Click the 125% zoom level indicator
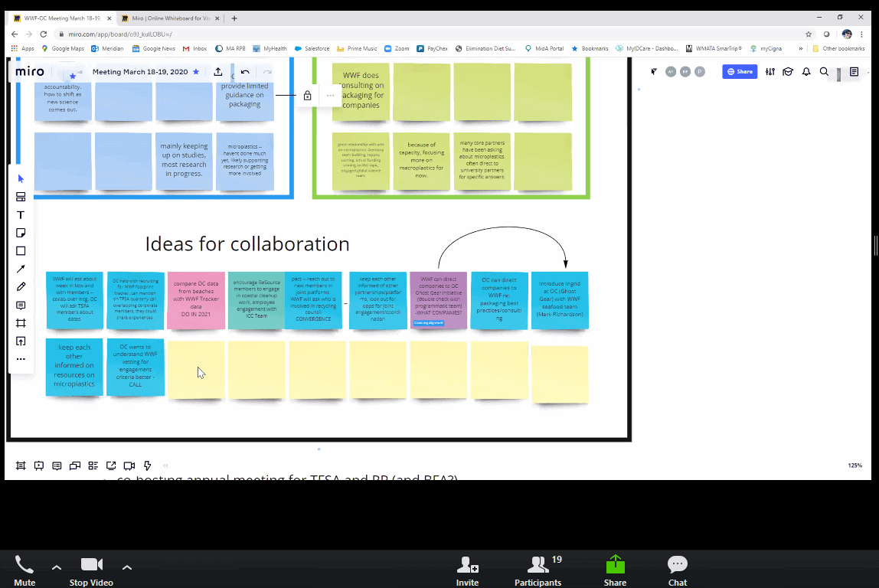The image size is (879, 588). tap(855, 465)
